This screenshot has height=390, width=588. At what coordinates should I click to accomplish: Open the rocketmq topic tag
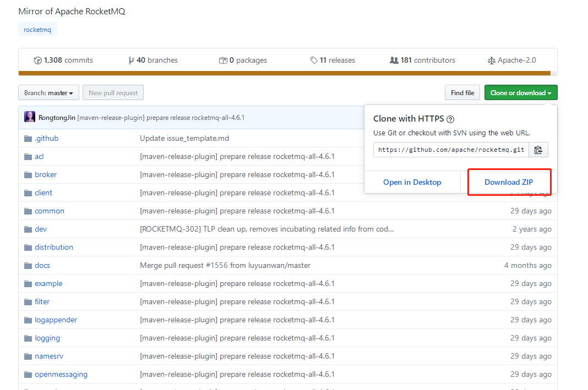pos(37,29)
